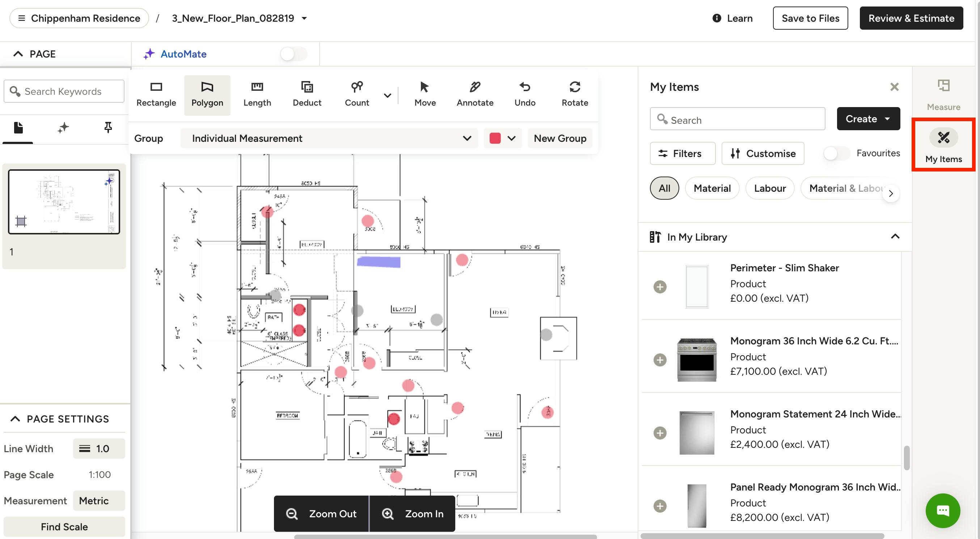This screenshot has width=980, height=539.
Task: Toggle the AutoMate switch
Action: [x=293, y=54]
